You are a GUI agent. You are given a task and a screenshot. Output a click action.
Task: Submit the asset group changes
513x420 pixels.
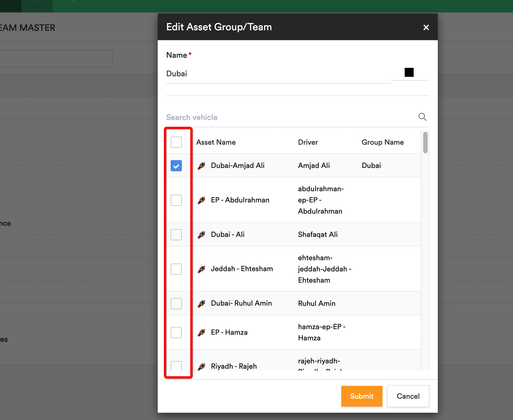pyautogui.click(x=362, y=396)
